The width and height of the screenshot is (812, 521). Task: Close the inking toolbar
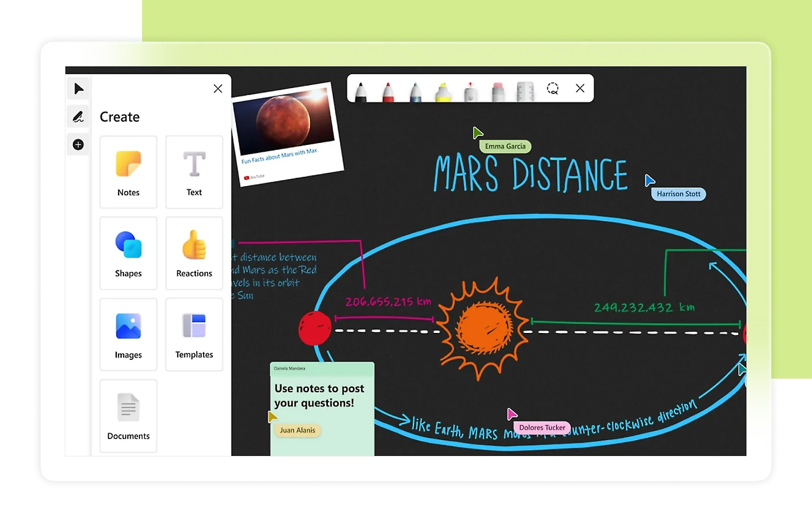click(580, 88)
